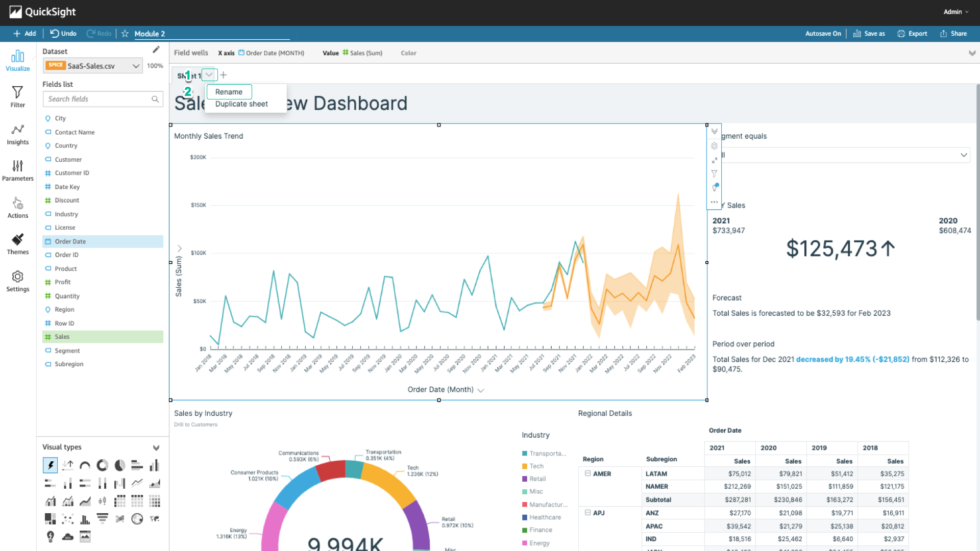Select the funnel chart visual type
This screenshot has width=980, height=551.
(x=102, y=519)
